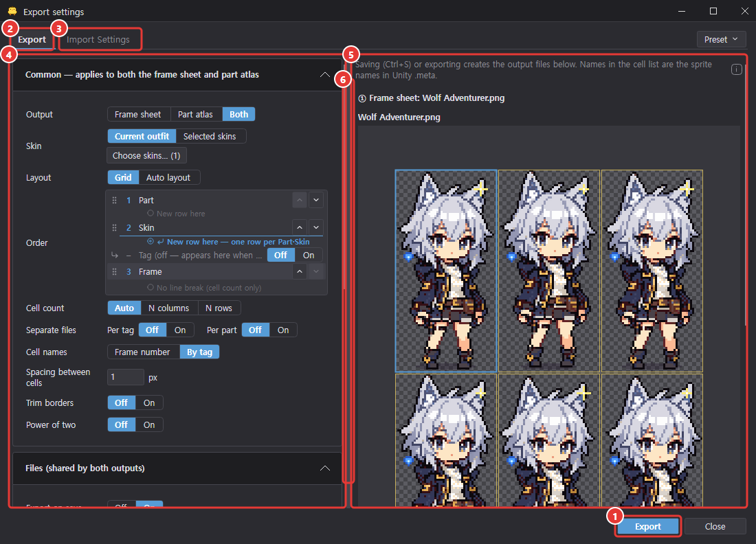Set Output to Both

(x=238, y=114)
